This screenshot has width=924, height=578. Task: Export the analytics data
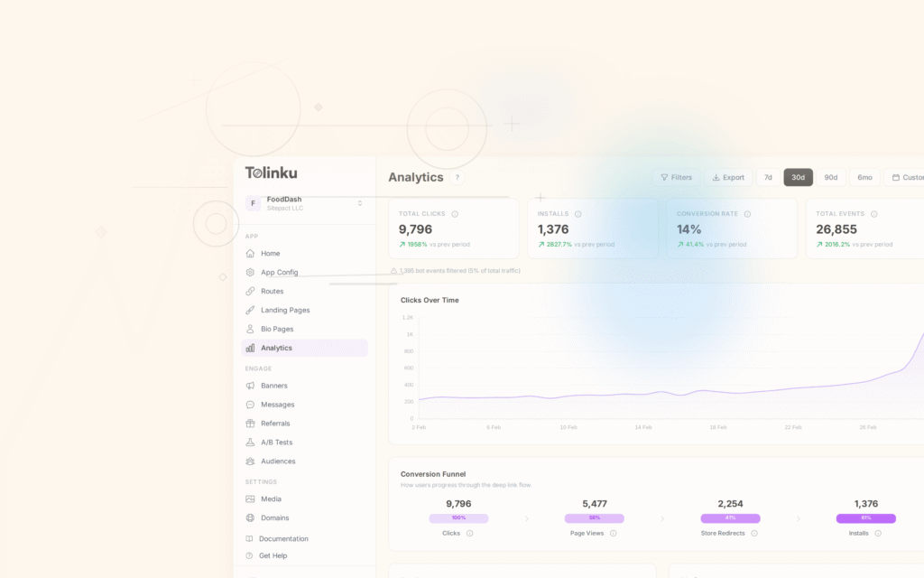[728, 178]
